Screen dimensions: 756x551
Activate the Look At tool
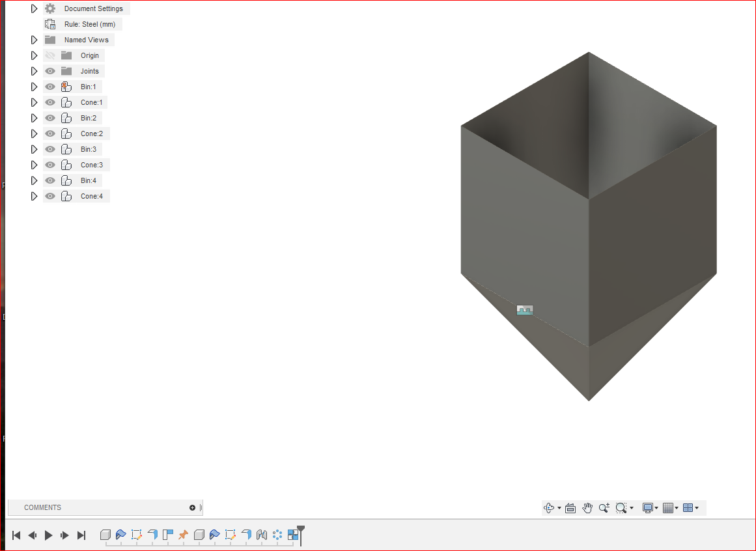click(x=570, y=507)
